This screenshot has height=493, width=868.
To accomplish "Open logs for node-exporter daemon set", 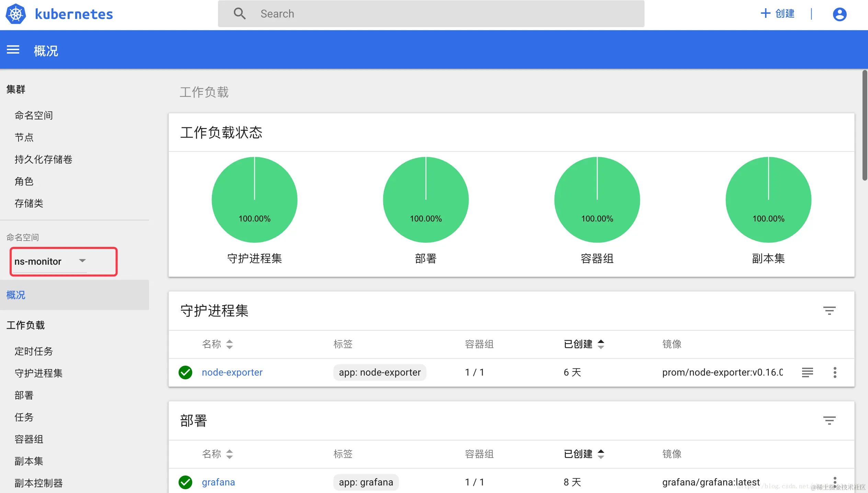I will pos(808,372).
